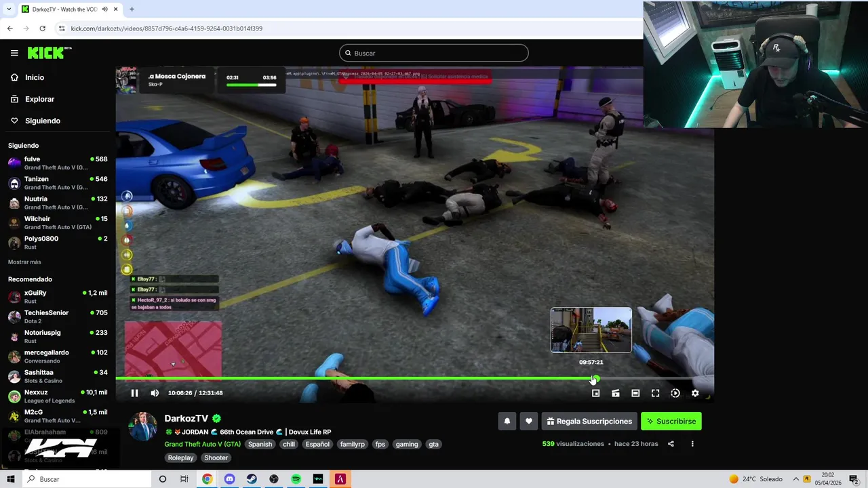
Task: Open Nuutria's channel
Action: coord(58,203)
